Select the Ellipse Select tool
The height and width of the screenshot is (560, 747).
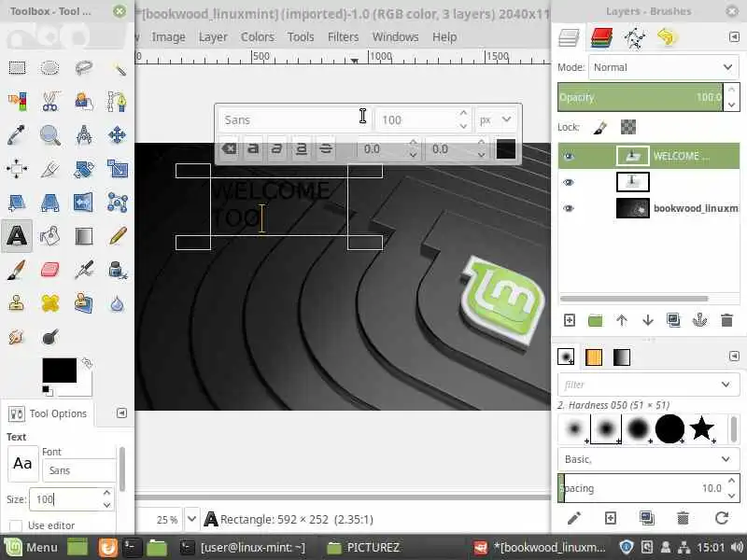tap(50, 67)
